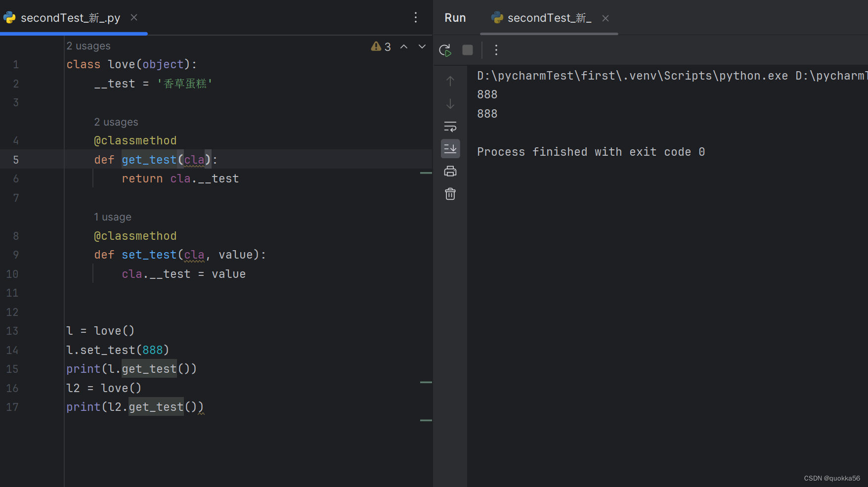
Task: Click line number 13 in gutter
Action: coord(12,331)
